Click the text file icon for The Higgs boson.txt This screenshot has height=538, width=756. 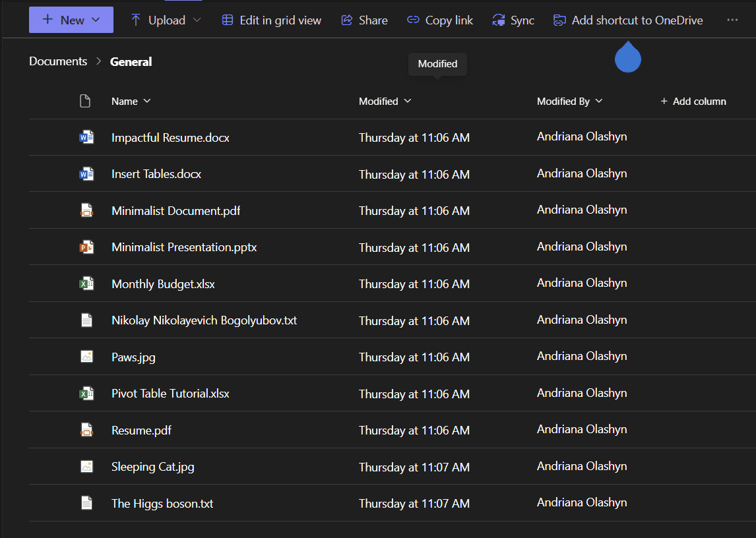coord(86,503)
